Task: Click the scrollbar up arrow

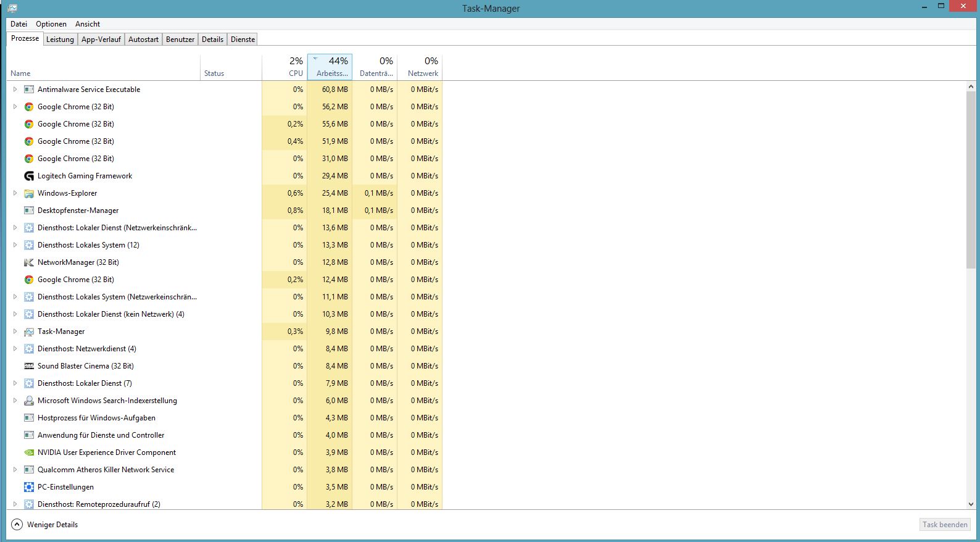Action: (x=971, y=86)
